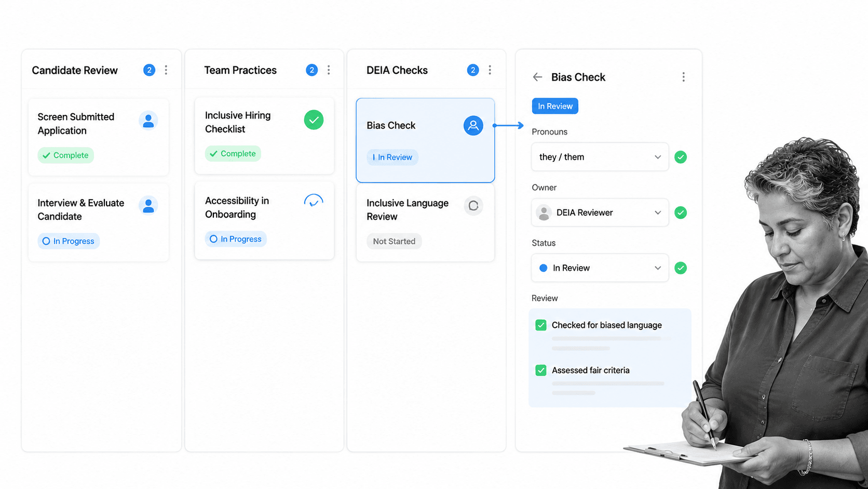
Task: Click the blue status dot in Status field
Action: click(x=543, y=268)
